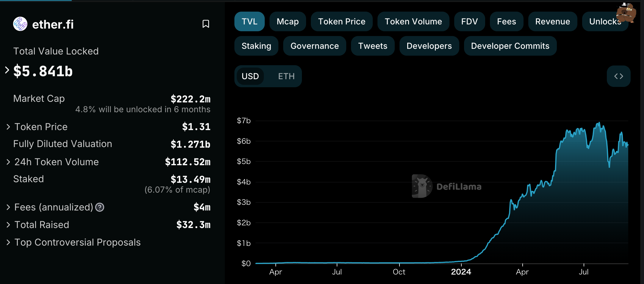644x284 pixels.
Task: Click the 2024 x-axis label
Action: tap(461, 272)
